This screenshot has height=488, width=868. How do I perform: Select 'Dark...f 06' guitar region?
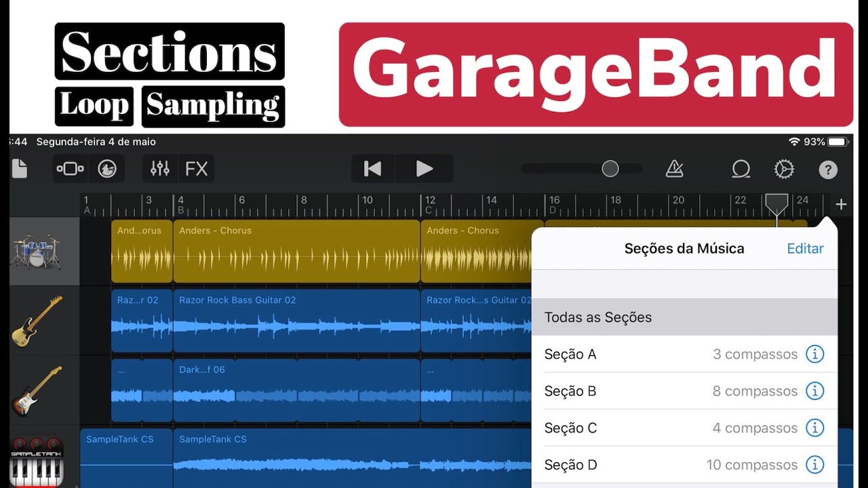296,390
